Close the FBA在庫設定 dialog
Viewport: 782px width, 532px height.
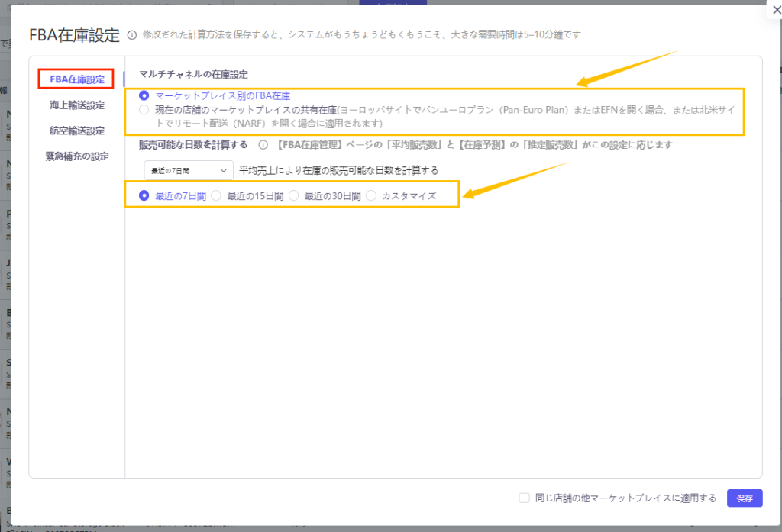(x=777, y=10)
